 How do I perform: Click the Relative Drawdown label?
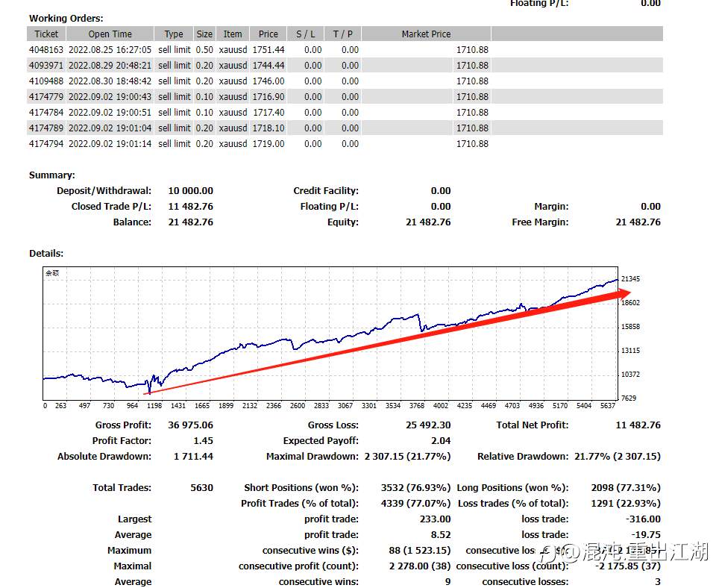pyautogui.click(x=523, y=457)
